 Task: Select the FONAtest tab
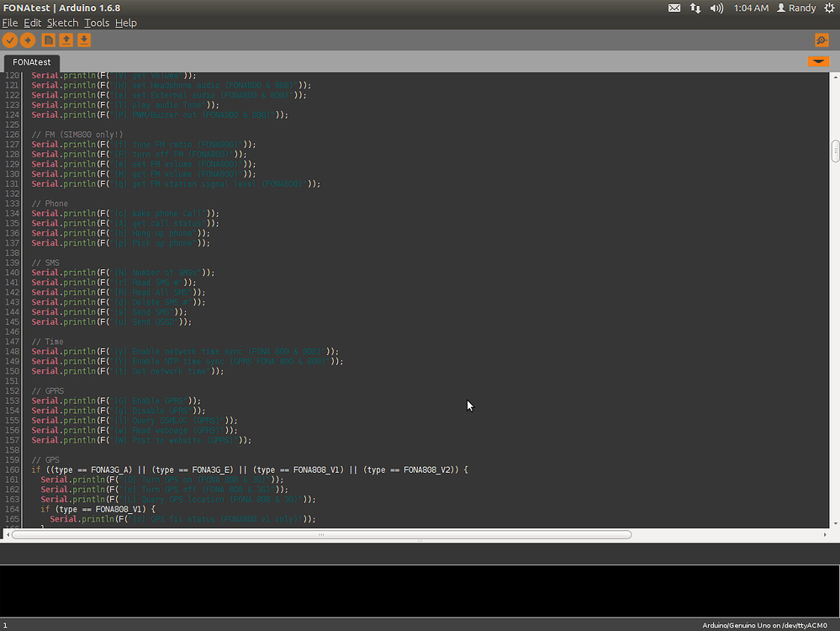(31, 61)
